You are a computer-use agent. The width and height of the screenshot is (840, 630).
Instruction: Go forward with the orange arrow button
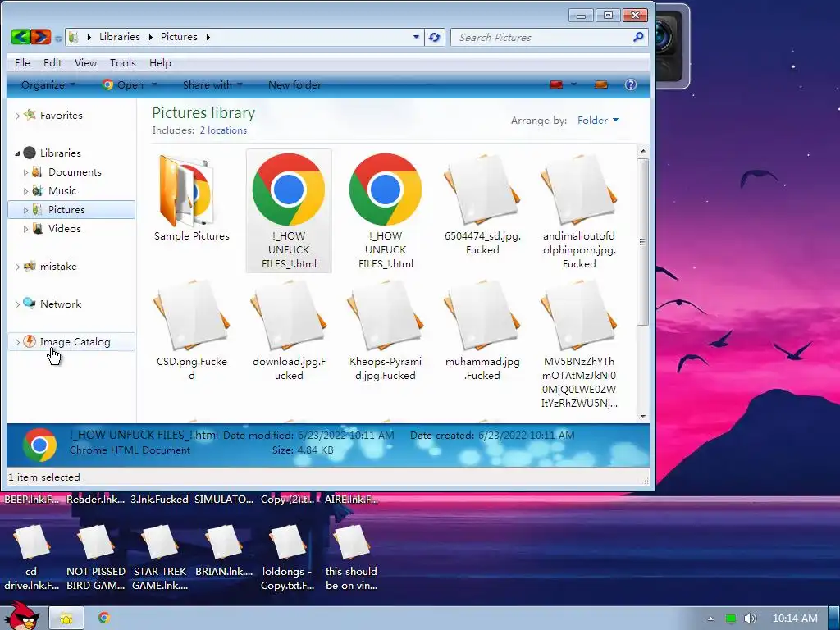tap(41, 37)
